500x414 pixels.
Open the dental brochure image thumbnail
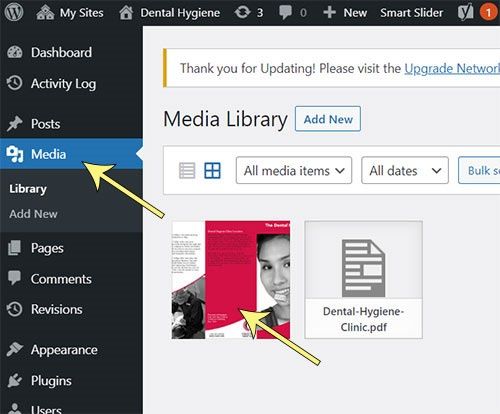click(231, 280)
